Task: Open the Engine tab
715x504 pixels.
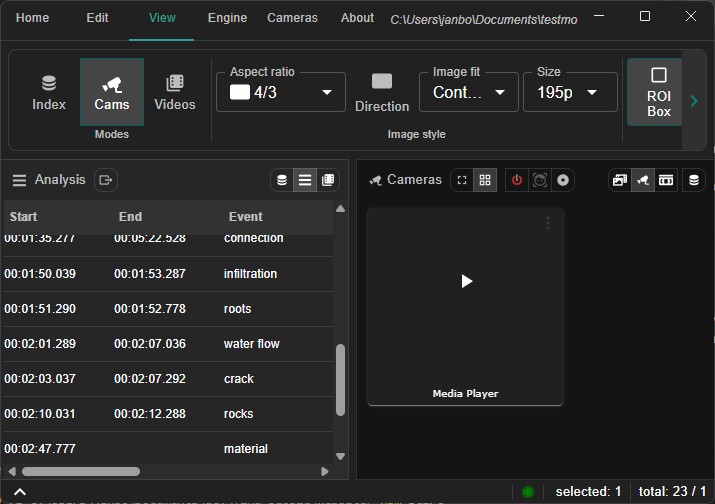Action: [227, 18]
